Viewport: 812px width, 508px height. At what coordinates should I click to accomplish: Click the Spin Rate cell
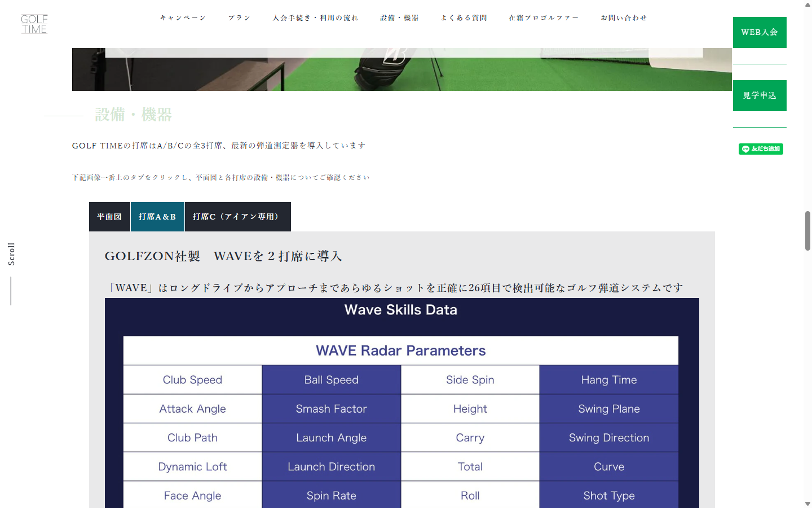(332, 495)
